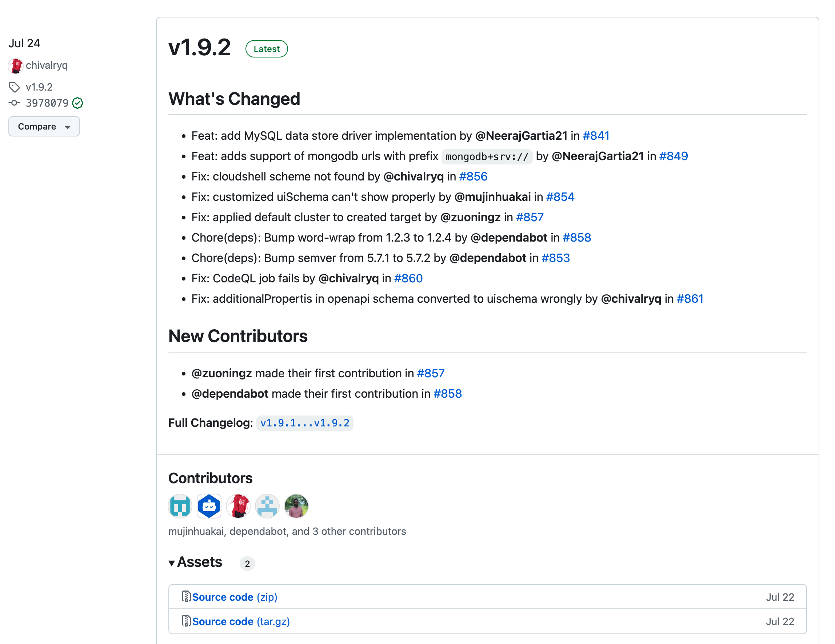
Task: Open @NeerajGartia21 profile in MySQL entry
Action: click(x=521, y=136)
